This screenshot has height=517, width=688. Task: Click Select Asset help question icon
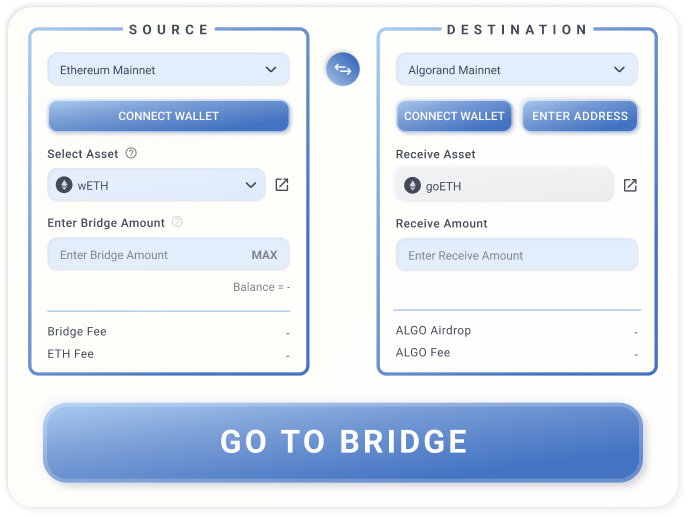pos(131,154)
